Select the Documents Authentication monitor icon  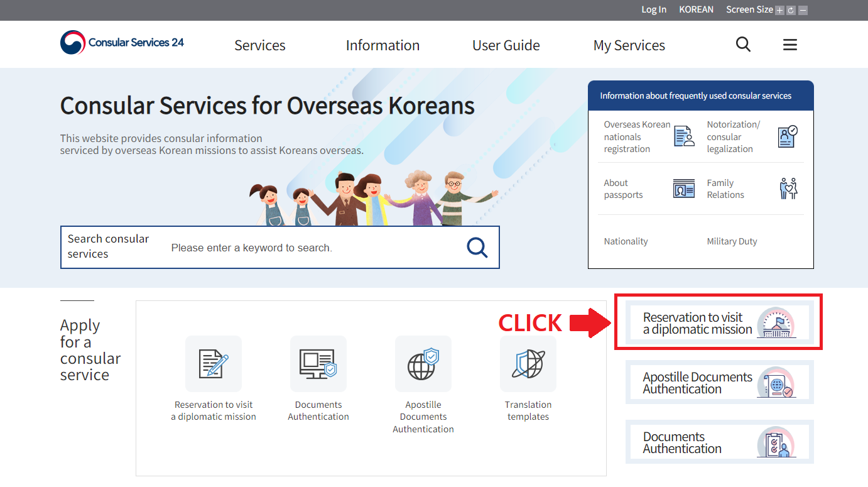pyautogui.click(x=318, y=364)
